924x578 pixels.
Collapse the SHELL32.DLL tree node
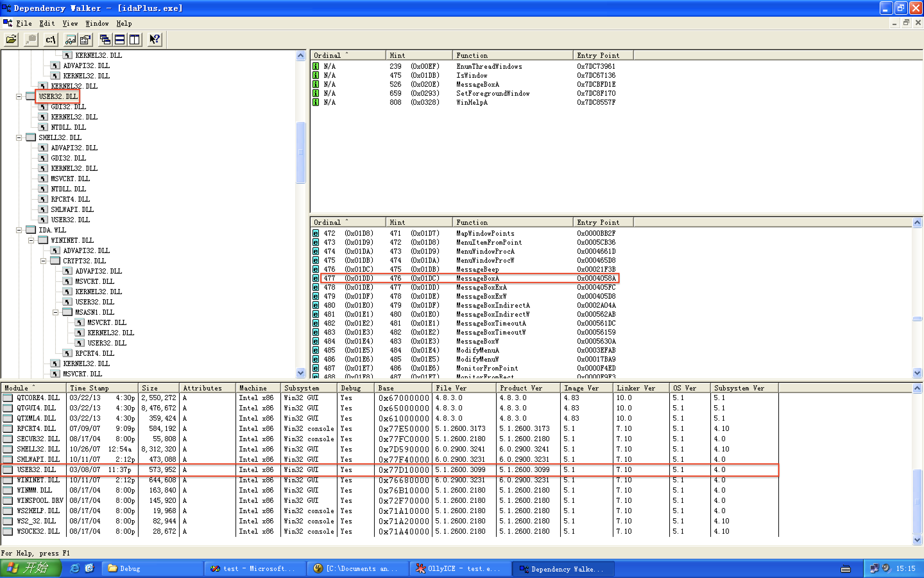point(19,138)
